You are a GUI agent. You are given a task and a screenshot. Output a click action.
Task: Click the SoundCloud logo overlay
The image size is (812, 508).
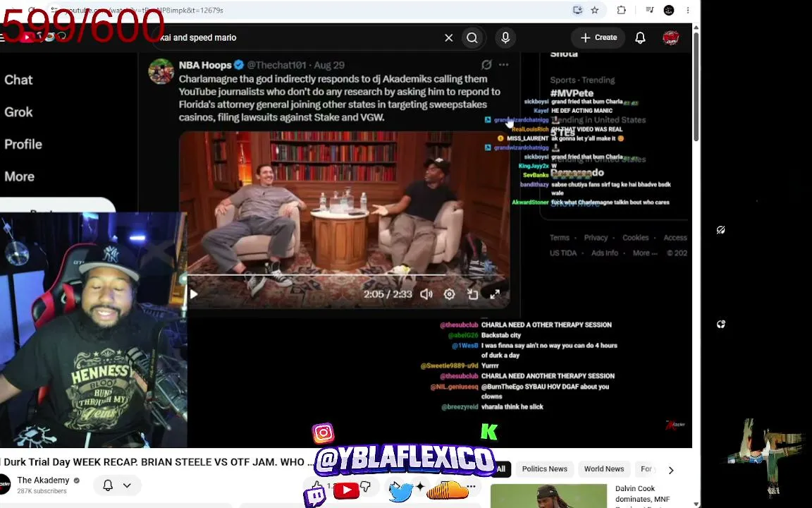[448, 490]
